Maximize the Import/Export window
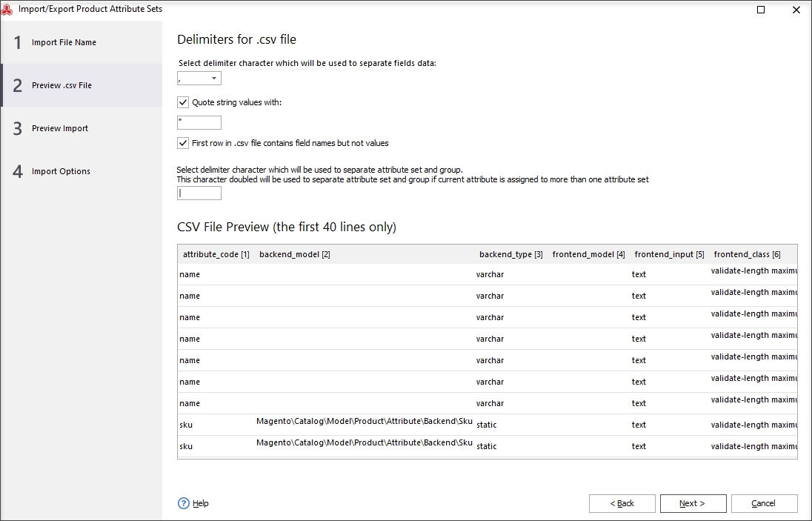 tap(761, 10)
